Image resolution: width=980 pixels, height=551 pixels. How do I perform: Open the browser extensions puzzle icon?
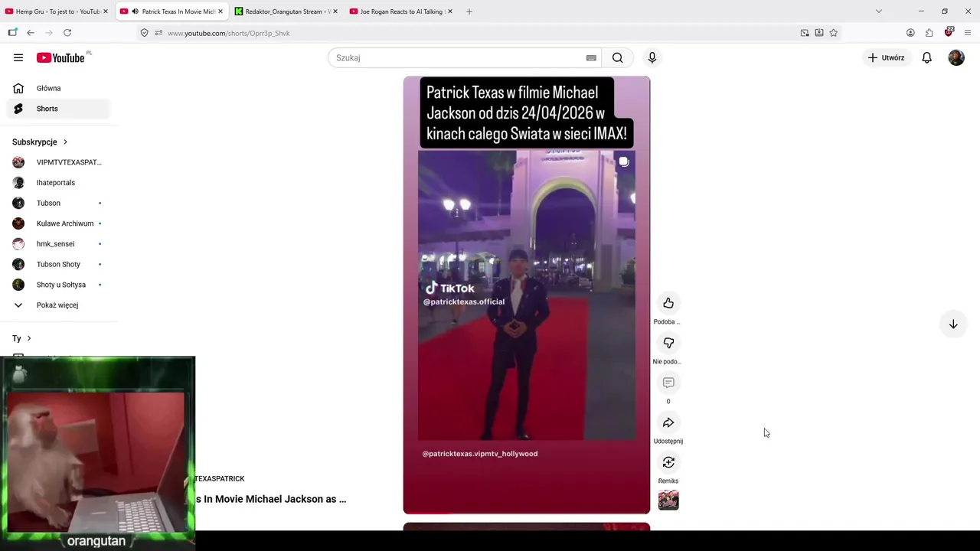[929, 33]
